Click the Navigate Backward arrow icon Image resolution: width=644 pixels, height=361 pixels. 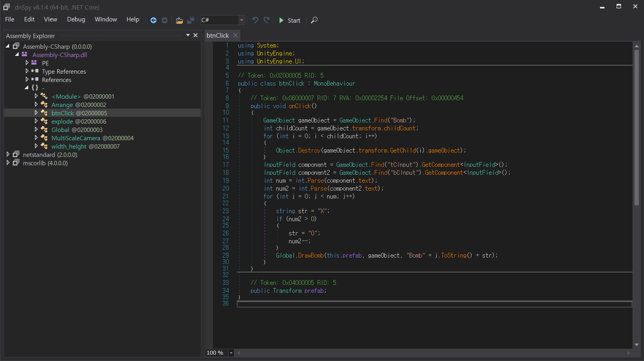[x=153, y=20]
